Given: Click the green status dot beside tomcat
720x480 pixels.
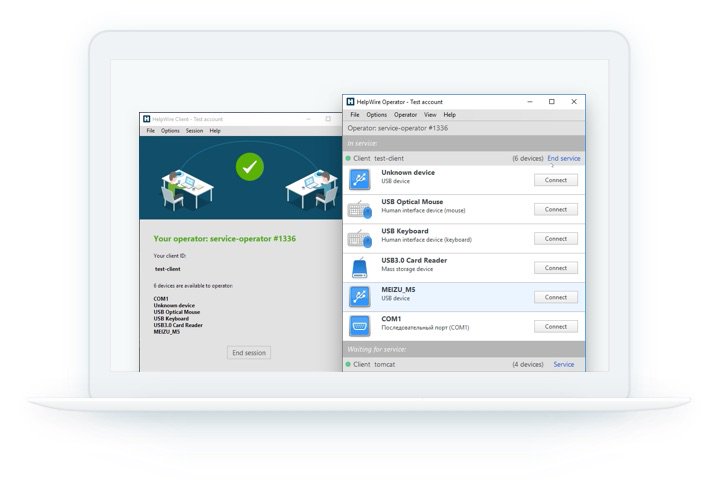Looking at the screenshot, I should 348,364.
